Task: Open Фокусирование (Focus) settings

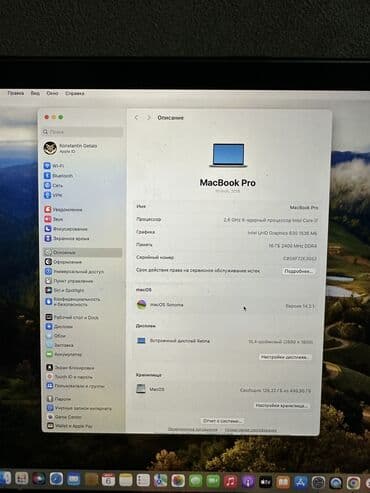Action: (66, 229)
